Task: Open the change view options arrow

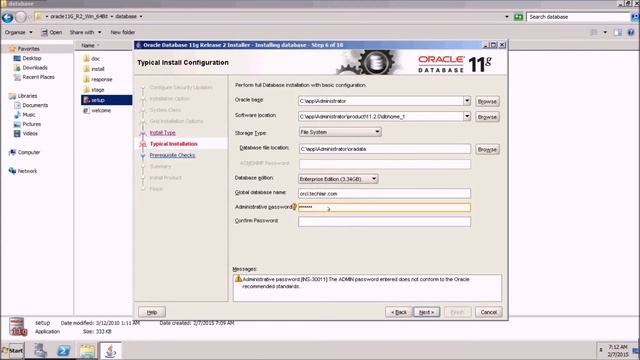Action: 605,32
